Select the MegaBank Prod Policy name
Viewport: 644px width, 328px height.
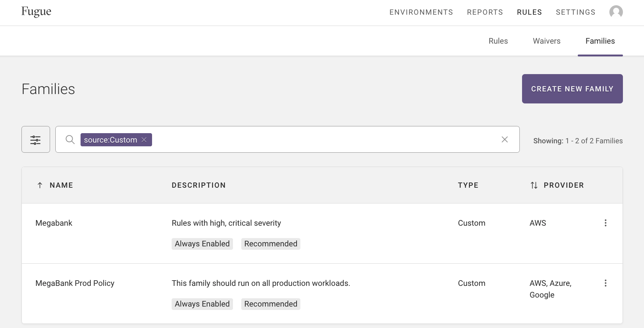click(75, 283)
